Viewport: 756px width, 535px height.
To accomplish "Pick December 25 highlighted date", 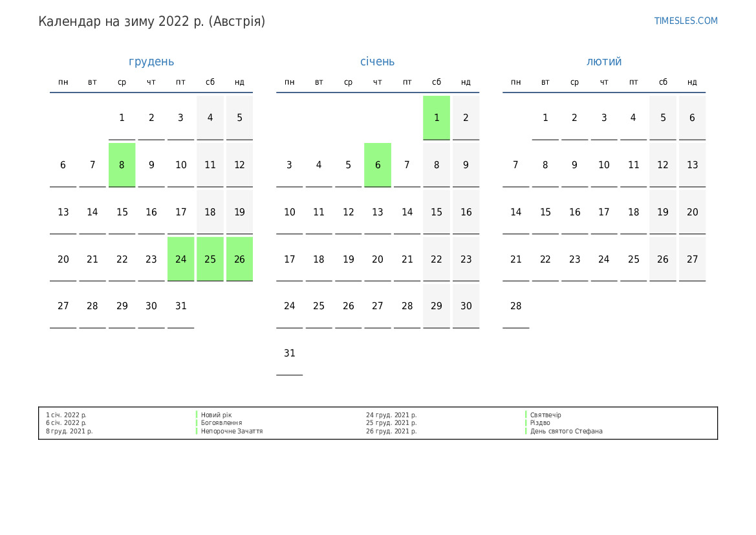I will click(210, 259).
